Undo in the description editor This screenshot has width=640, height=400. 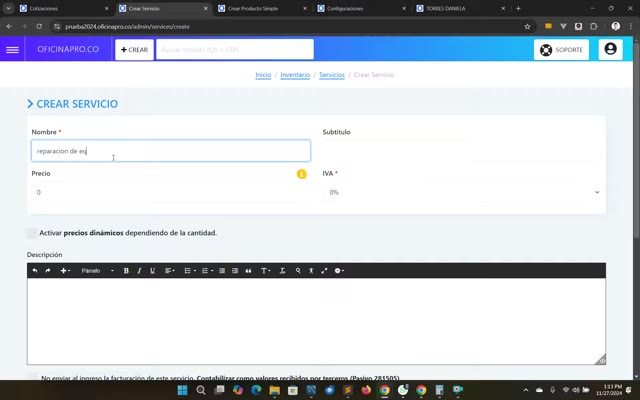coord(35,271)
